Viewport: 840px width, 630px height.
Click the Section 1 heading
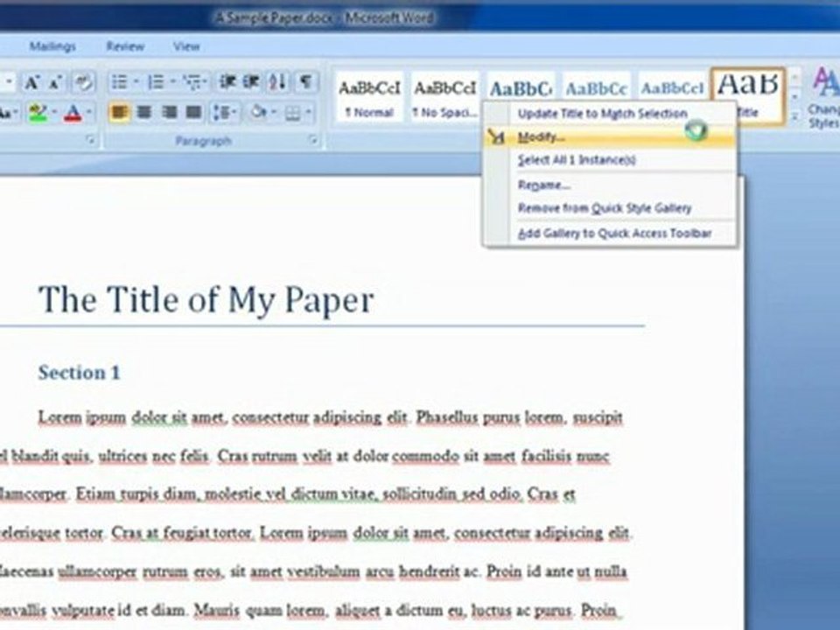tap(80, 373)
